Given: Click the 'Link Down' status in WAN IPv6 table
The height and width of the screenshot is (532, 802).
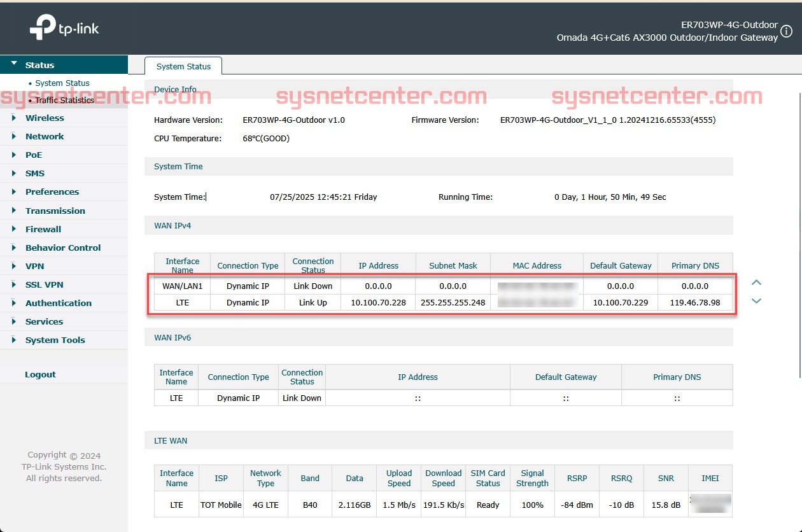Looking at the screenshot, I should [x=302, y=398].
